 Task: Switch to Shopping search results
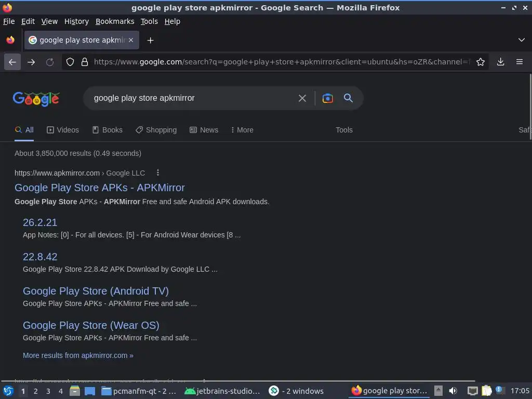tap(156, 130)
